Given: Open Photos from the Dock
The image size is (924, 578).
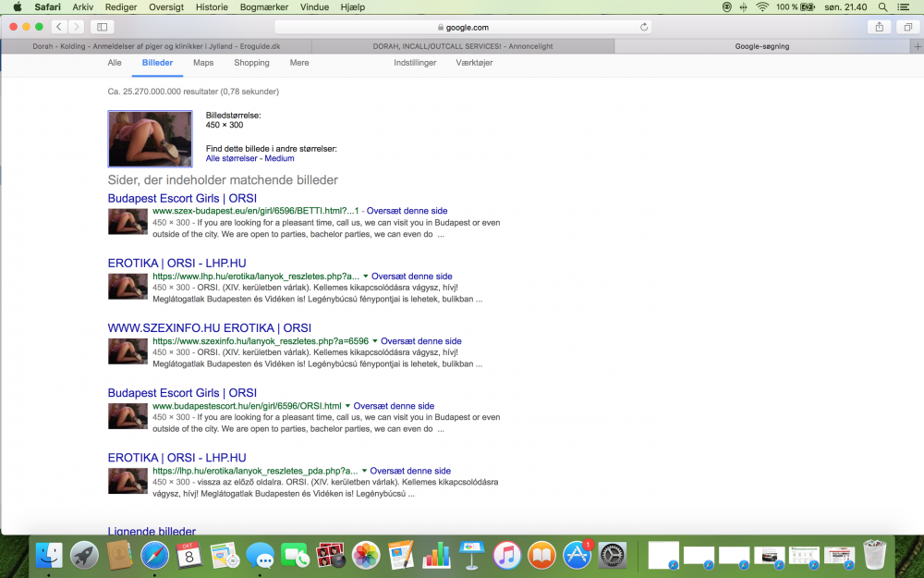Looking at the screenshot, I should [x=366, y=556].
